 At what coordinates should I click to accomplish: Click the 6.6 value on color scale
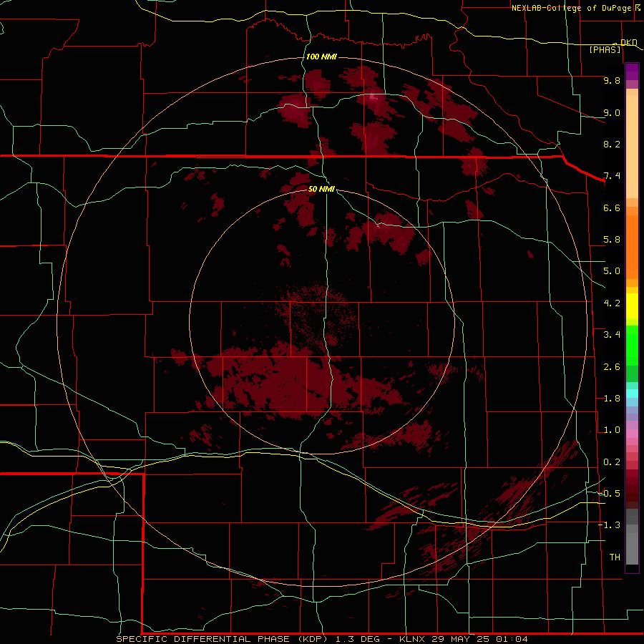coord(612,208)
